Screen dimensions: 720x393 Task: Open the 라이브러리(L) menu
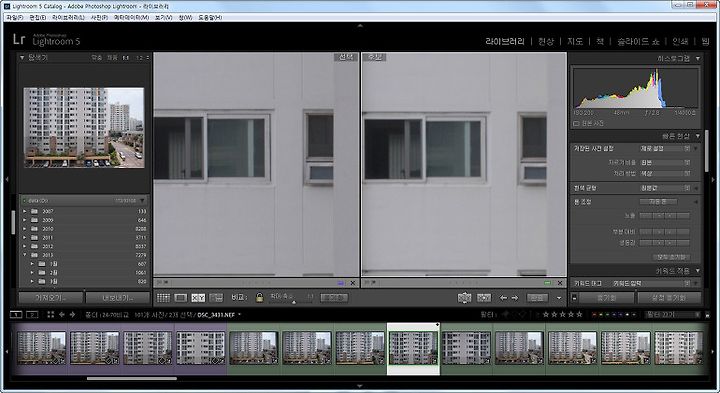(x=68, y=17)
